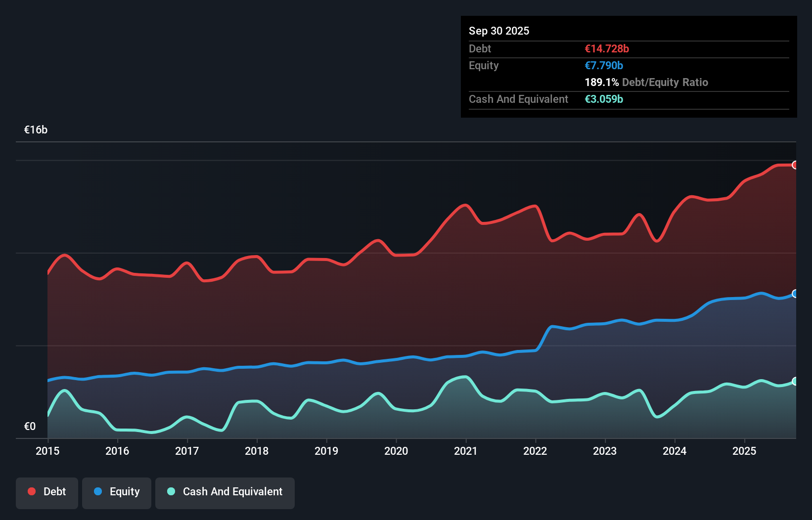The image size is (812, 520).
Task: Toggle the Debt legend button
Action: pyautogui.click(x=47, y=493)
